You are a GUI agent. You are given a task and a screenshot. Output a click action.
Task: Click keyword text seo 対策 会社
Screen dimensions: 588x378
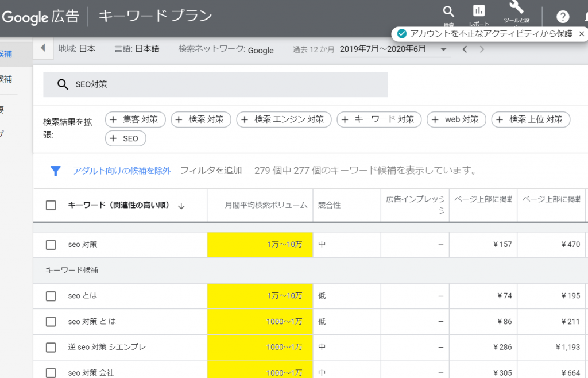pos(91,373)
